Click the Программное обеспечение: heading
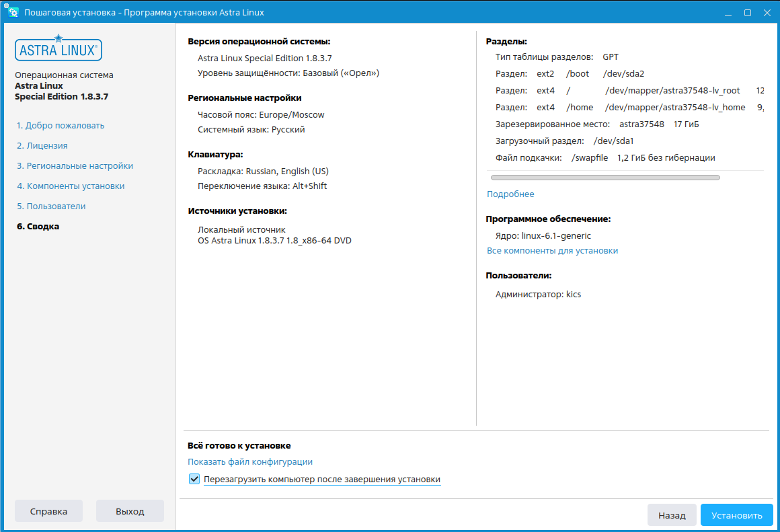 coord(548,219)
